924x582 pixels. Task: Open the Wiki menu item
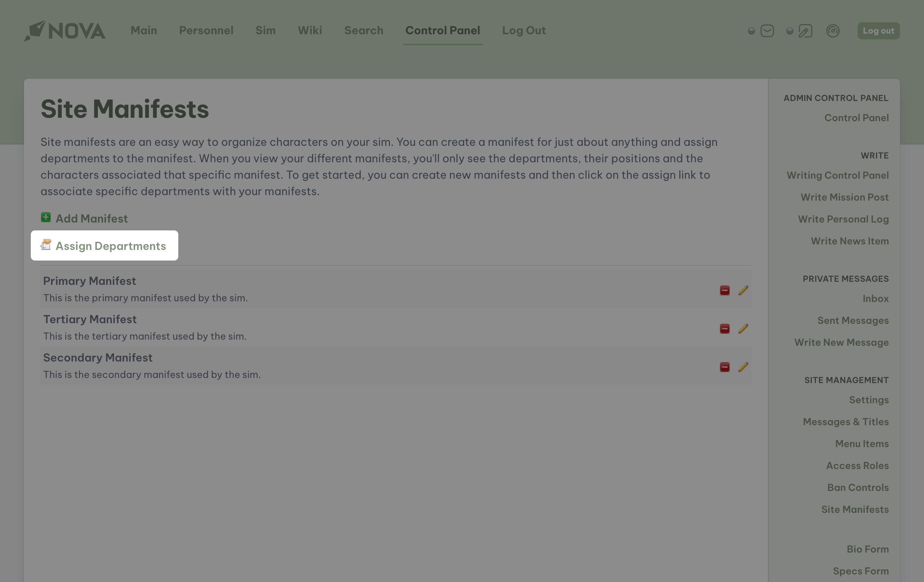click(x=310, y=30)
